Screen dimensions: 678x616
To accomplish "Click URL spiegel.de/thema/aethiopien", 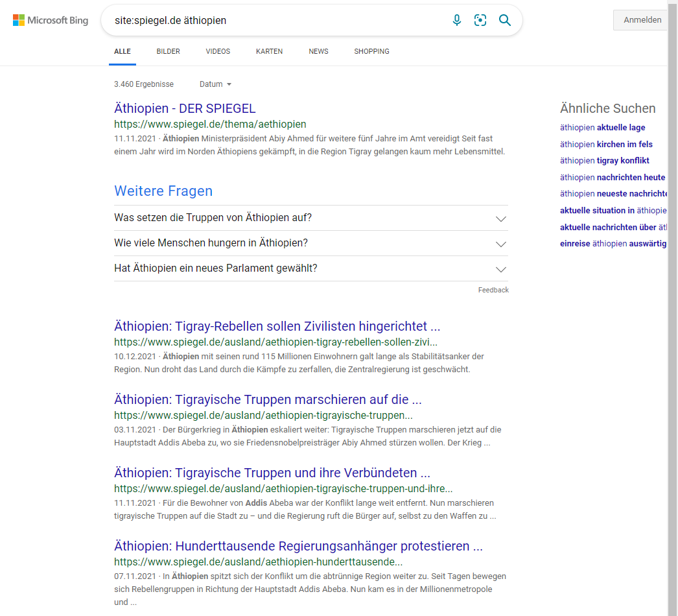I will point(210,124).
